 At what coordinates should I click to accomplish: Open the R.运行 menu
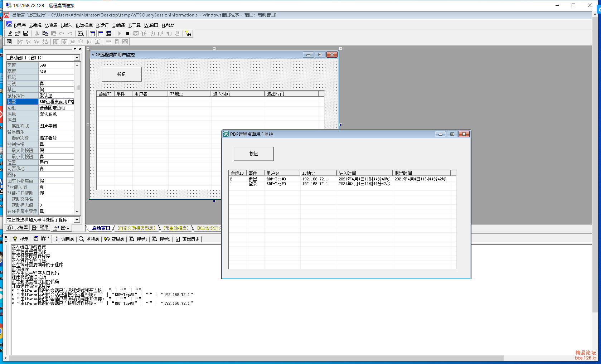[102, 25]
